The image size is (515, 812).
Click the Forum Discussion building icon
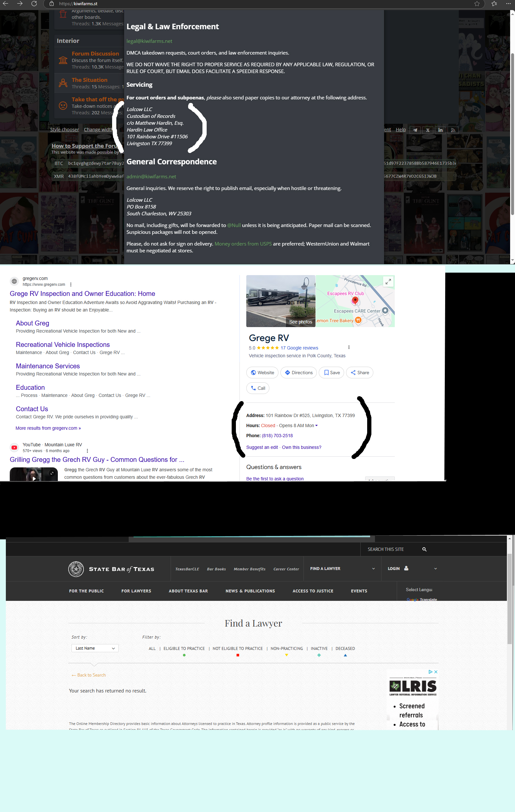click(63, 60)
